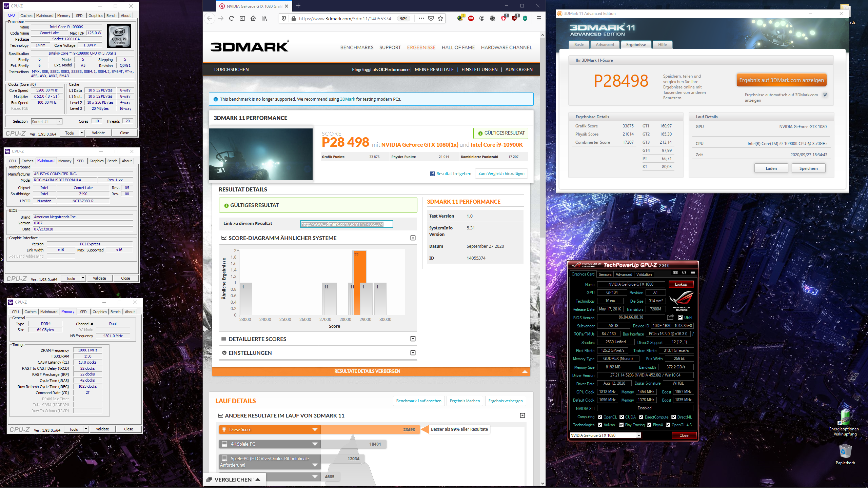Click the uBlock Origin extension icon
868x488 pixels.
[514, 18]
